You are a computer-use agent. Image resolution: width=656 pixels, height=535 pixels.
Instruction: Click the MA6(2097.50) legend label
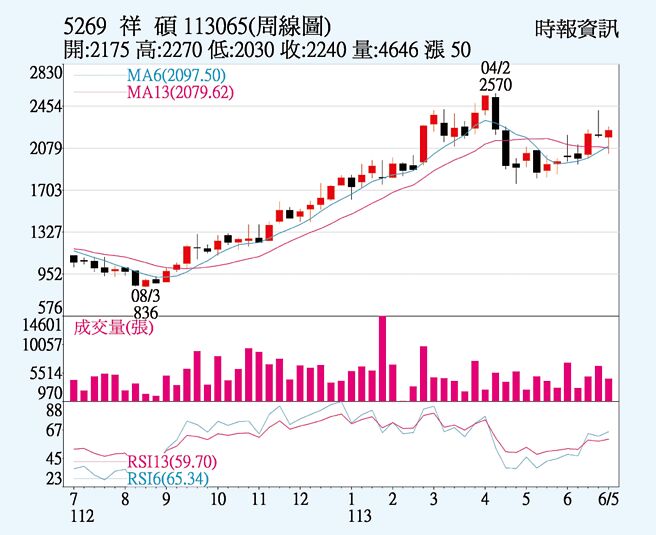(175, 76)
